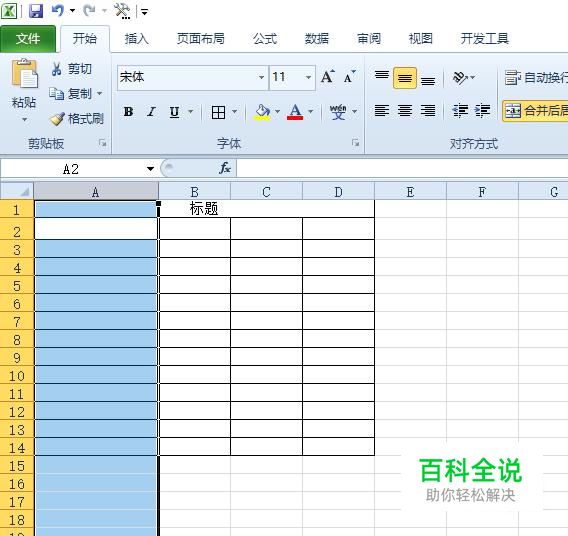
Task: Switch to the 视图 tab
Action: click(421, 38)
